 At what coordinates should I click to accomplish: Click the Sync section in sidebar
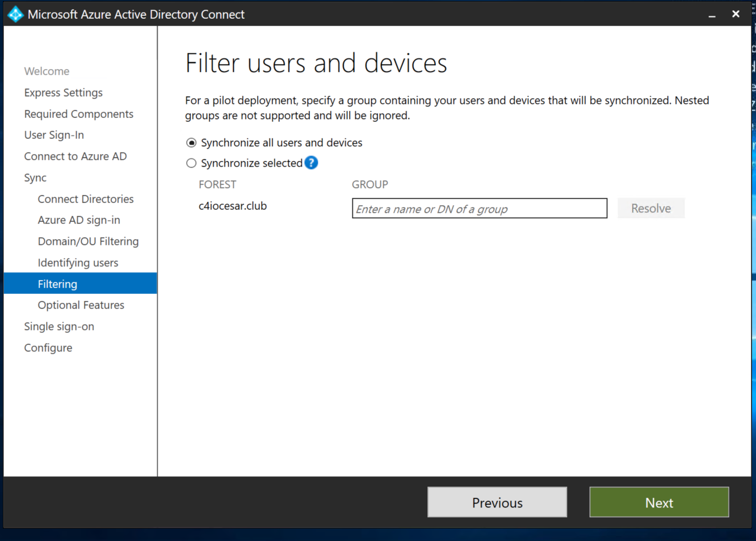tap(35, 178)
